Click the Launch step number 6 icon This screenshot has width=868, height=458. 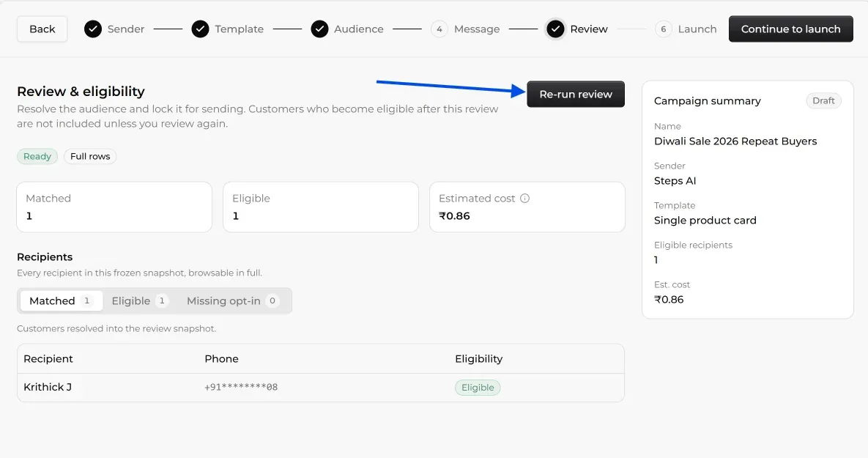[663, 29]
